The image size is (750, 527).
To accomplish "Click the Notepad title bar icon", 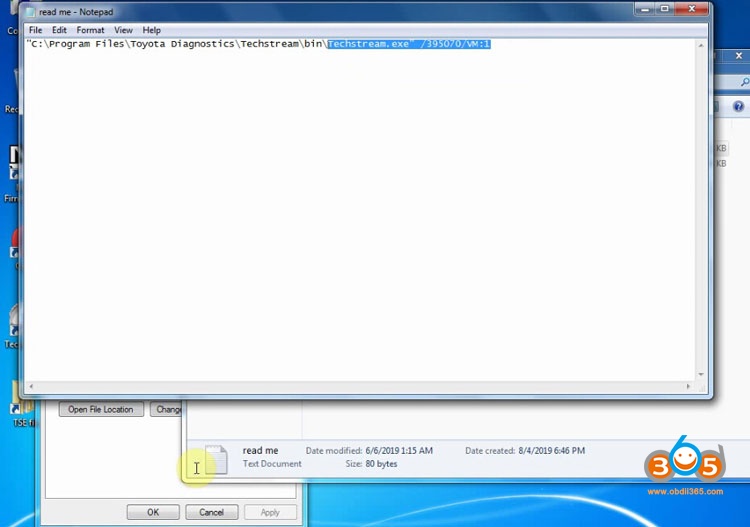I will coord(31,12).
